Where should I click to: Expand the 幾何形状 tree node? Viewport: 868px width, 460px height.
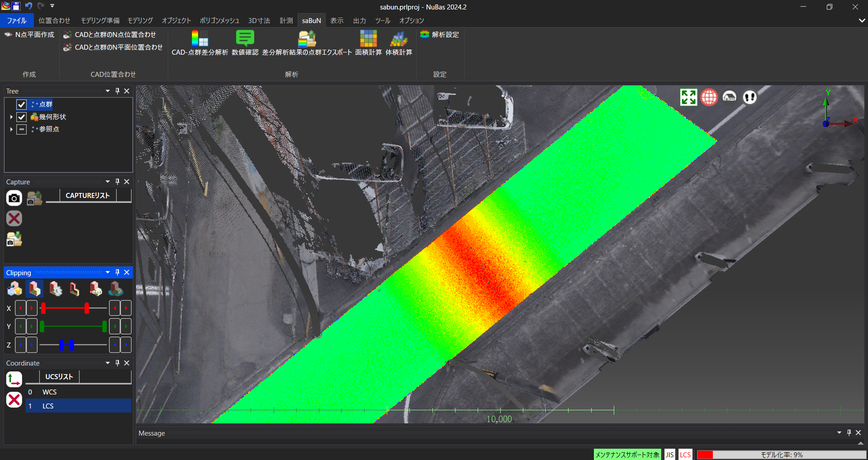(x=11, y=117)
